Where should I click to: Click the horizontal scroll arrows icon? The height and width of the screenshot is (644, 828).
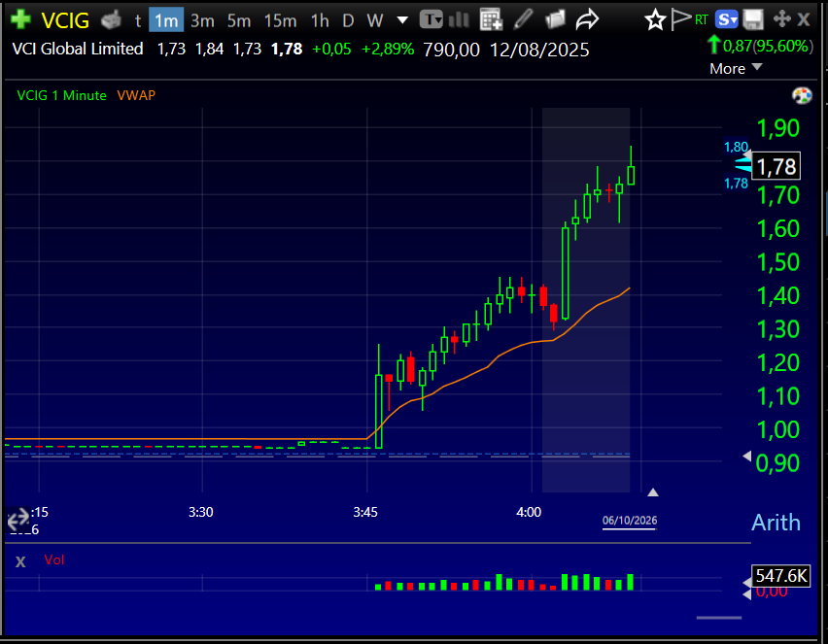[17, 520]
